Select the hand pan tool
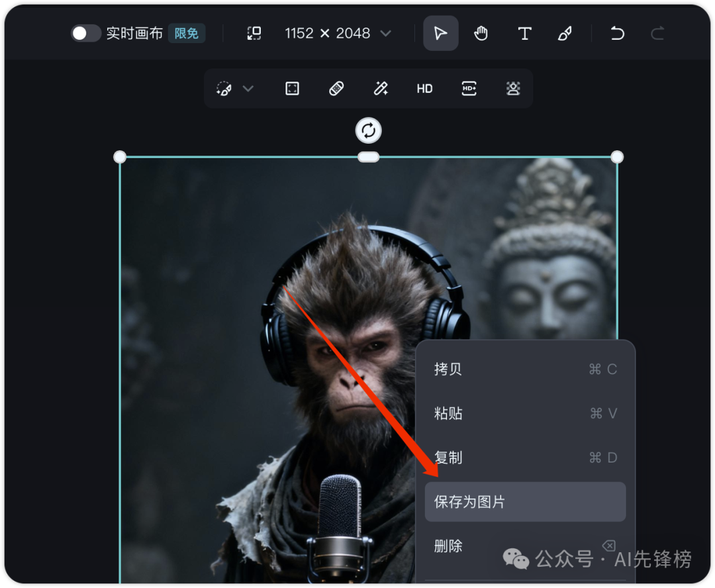Screen dimensions: 715x588 [x=481, y=33]
